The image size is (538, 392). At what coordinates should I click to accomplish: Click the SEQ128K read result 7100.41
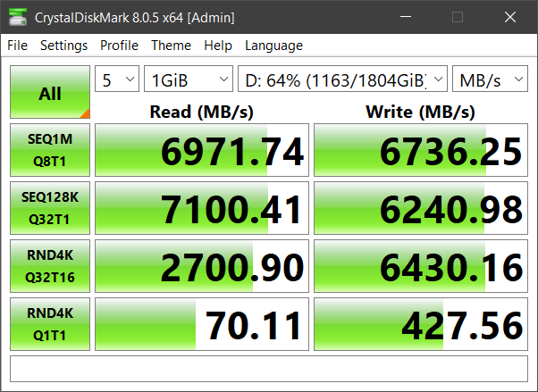pyautogui.click(x=202, y=208)
